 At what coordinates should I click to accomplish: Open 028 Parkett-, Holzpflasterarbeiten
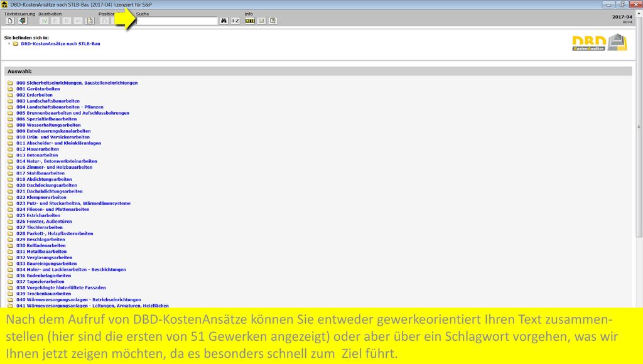tap(55, 233)
